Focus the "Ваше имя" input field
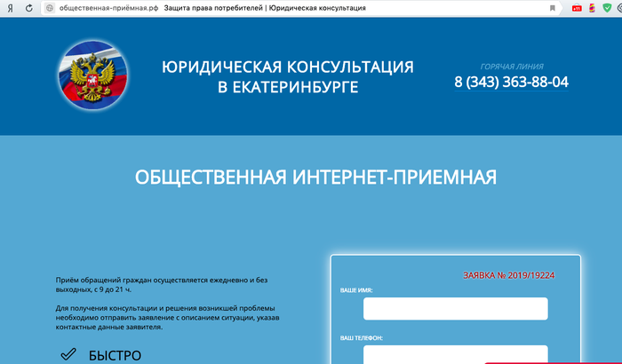The width and height of the screenshot is (622, 364). click(455, 308)
